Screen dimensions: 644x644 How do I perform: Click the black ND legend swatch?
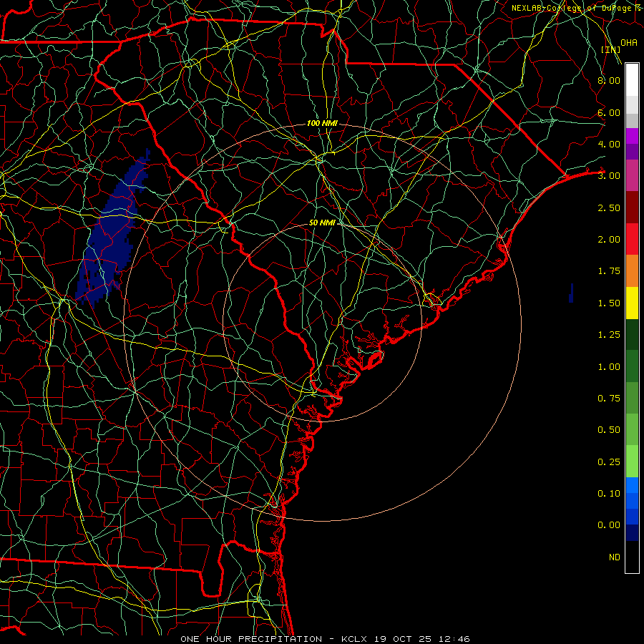pos(632,557)
